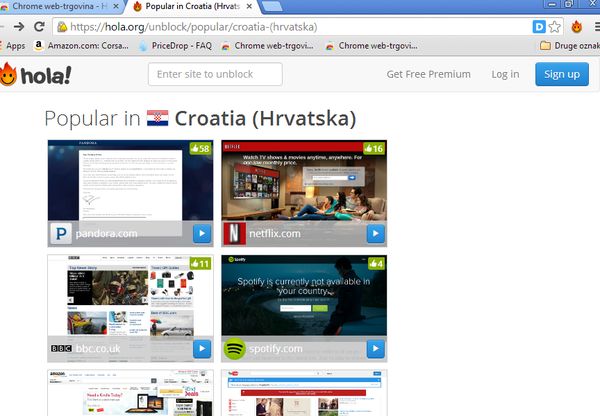Click the 58 thumbs-up badge on Pandora
Viewport: 600px width, 416px height.
click(200, 148)
